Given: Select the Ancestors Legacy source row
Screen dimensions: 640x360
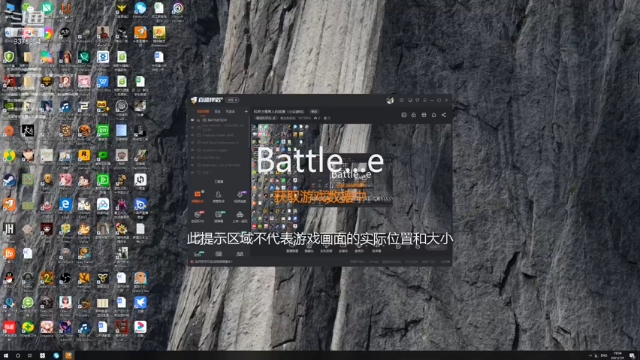Looking at the screenshot, I should pyautogui.click(x=218, y=150).
